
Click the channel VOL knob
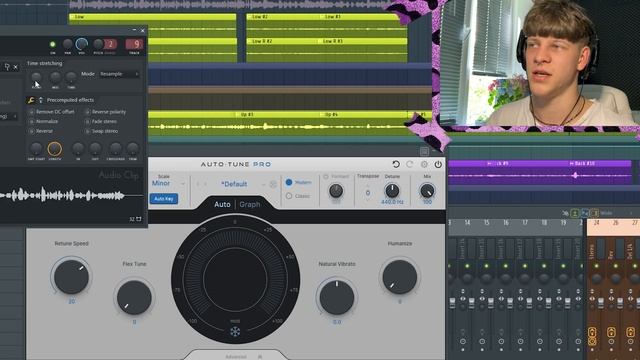point(82,44)
